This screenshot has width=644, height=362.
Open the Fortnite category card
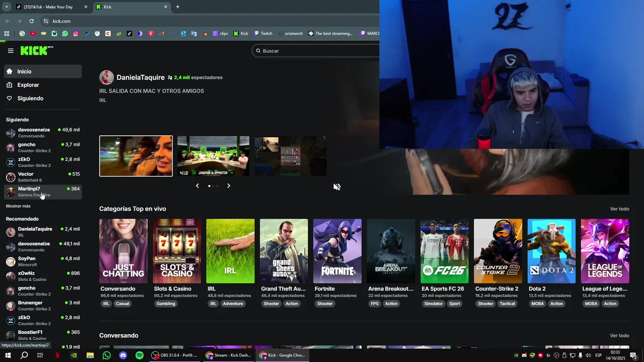coord(337,251)
